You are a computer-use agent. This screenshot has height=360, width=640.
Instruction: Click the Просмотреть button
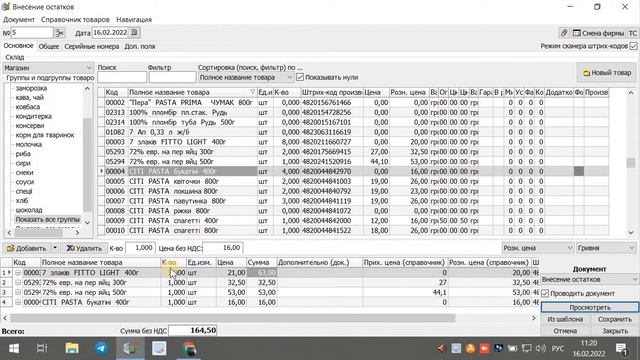coord(590,307)
